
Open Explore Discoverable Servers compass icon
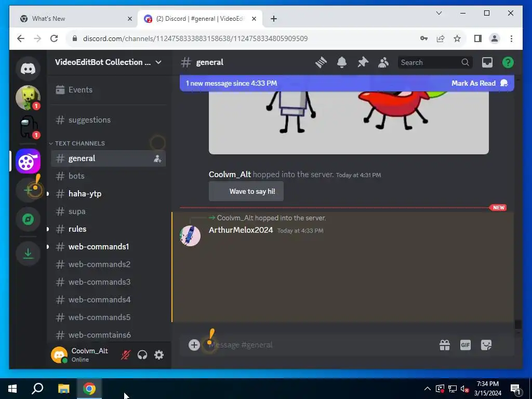tap(28, 220)
